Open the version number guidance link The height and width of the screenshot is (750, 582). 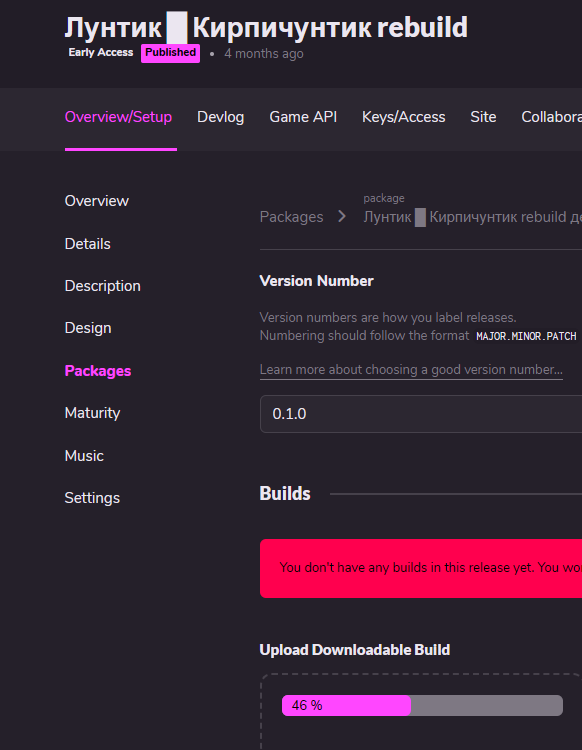411,370
